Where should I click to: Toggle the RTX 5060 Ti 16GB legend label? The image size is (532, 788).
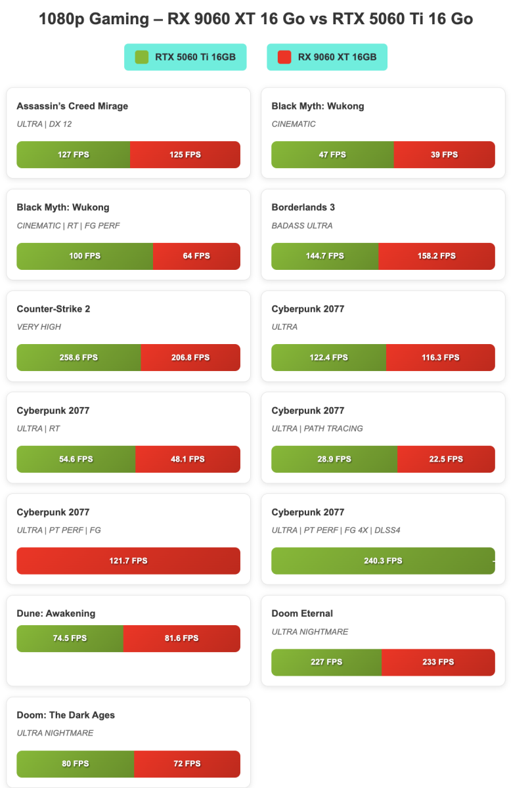coord(195,57)
